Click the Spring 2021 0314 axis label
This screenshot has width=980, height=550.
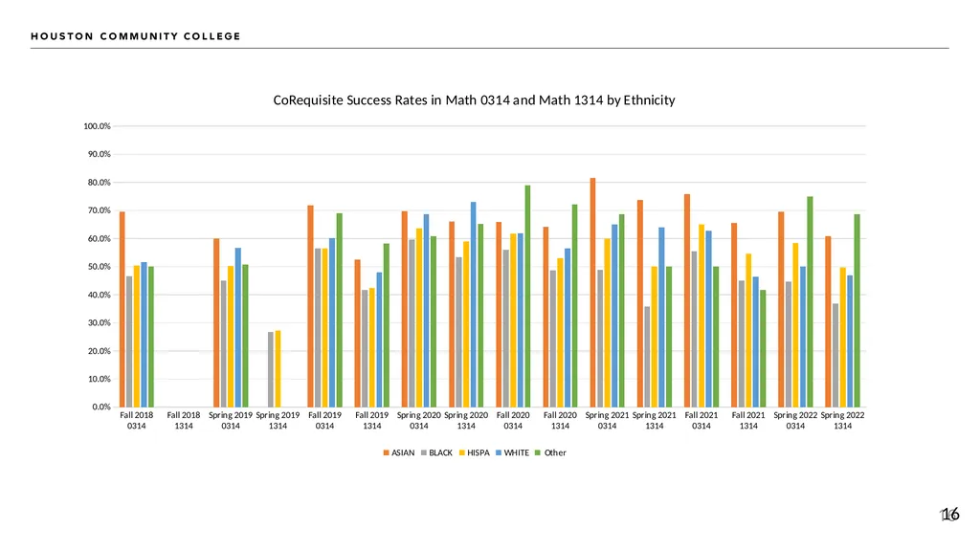tap(607, 421)
